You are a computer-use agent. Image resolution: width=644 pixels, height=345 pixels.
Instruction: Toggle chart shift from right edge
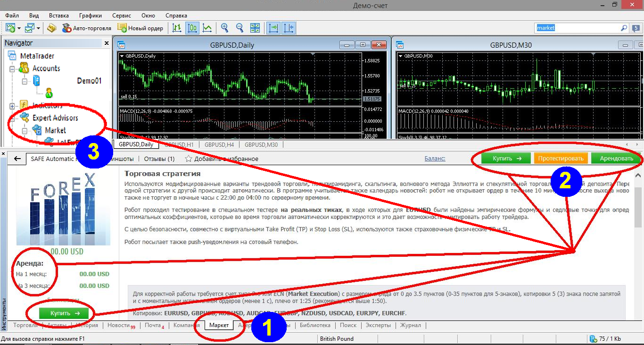coord(289,28)
